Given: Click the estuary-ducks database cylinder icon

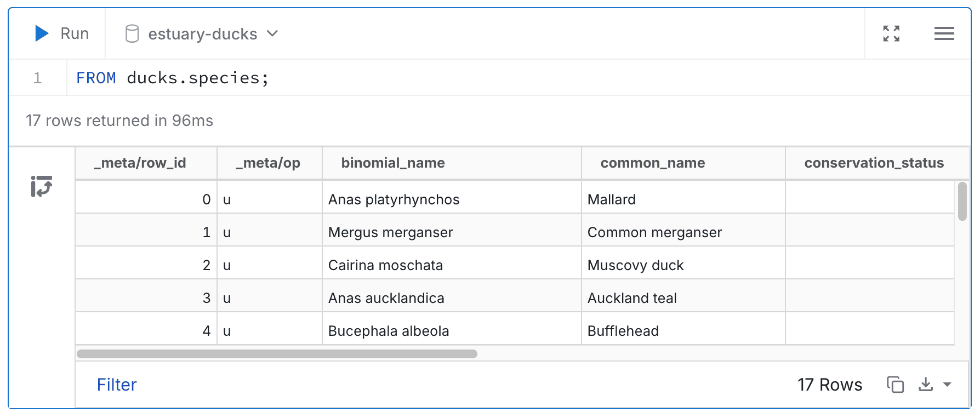Looking at the screenshot, I should (132, 34).
